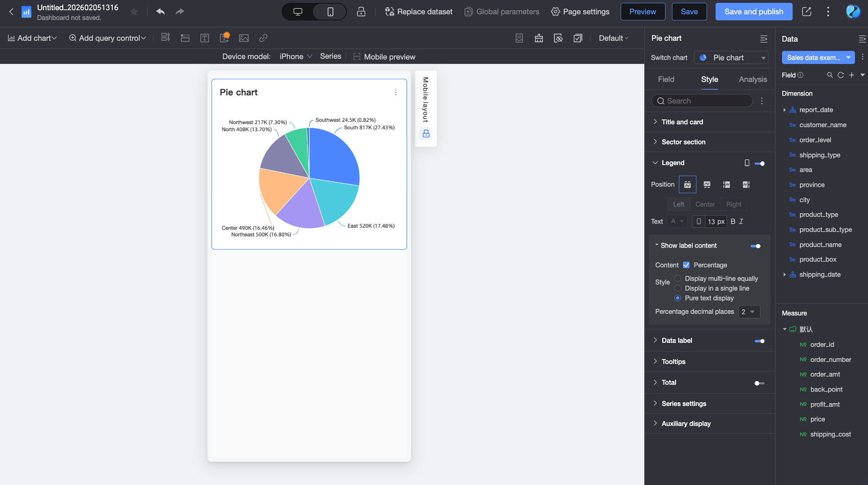
Task: Enable the Total toggle
Action: coord(760,383)
